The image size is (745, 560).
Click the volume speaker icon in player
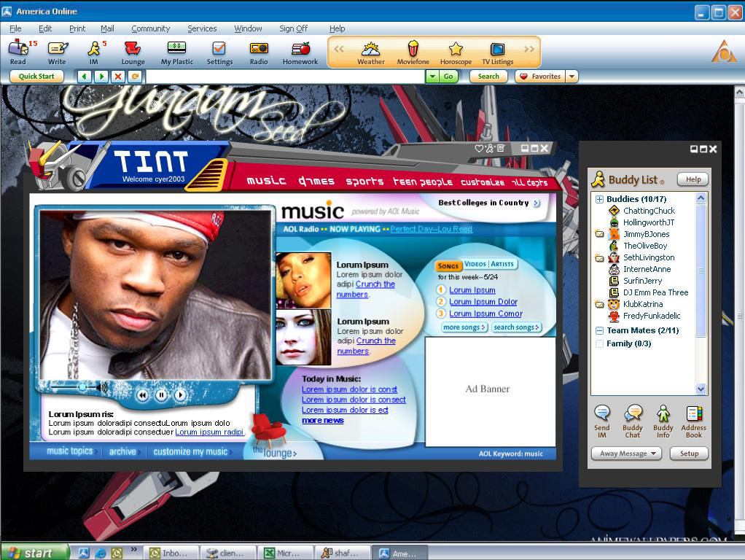(101, 387)
